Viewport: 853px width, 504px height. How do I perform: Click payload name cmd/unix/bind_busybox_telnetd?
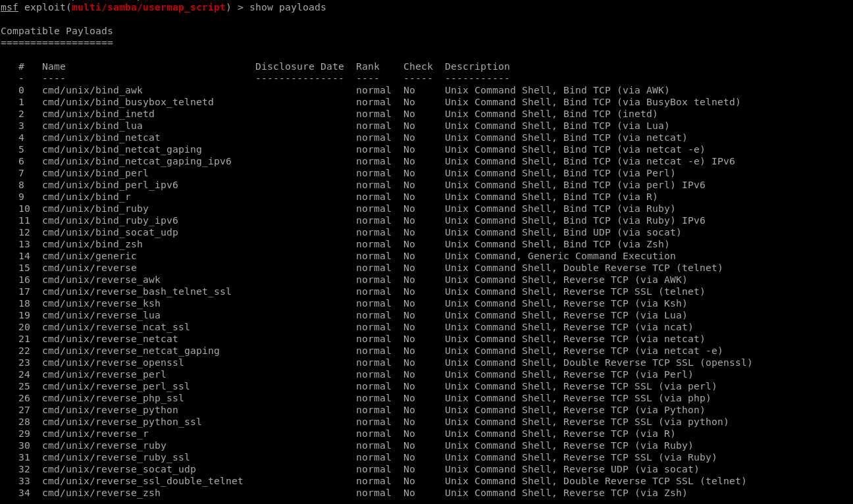(x=128, y=102)
